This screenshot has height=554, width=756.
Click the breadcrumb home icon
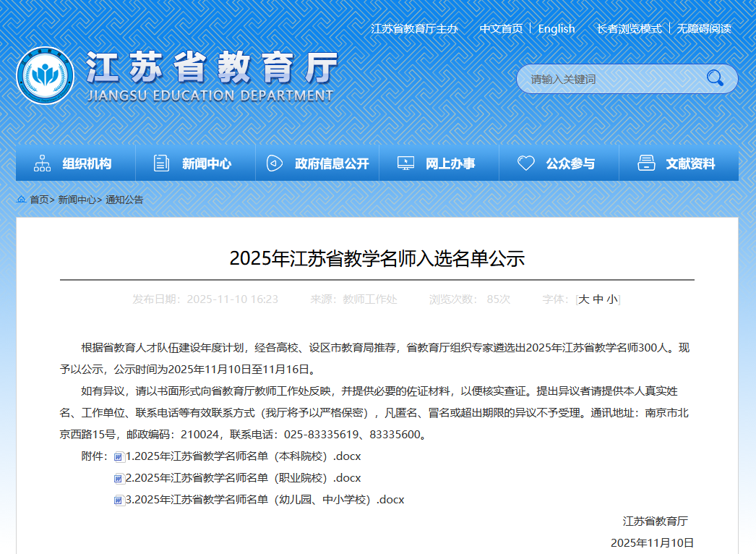tap(22, 200)
